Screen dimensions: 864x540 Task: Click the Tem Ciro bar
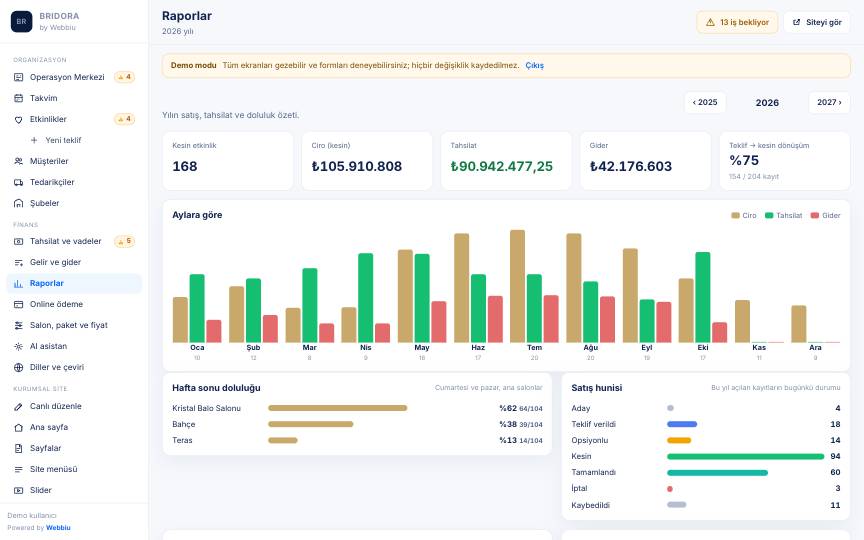click(x=517, y=287)
